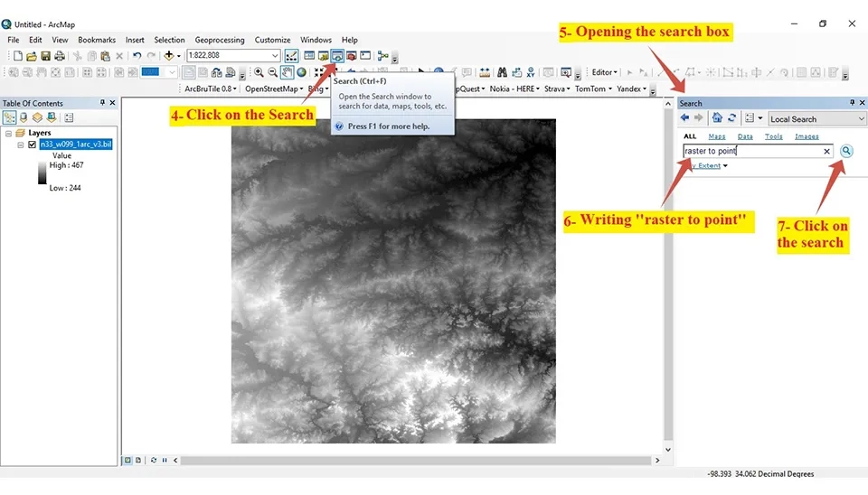Click the Save document icon
Image resolution: width=868 pixels, height=495 pixels.
pyautogui.click(x=45, y=56)
